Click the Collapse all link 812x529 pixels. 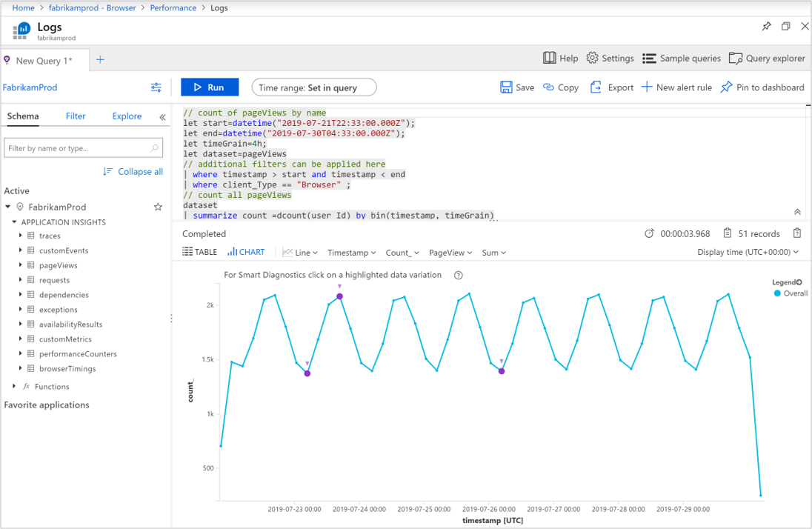click(x=133, y=172)
